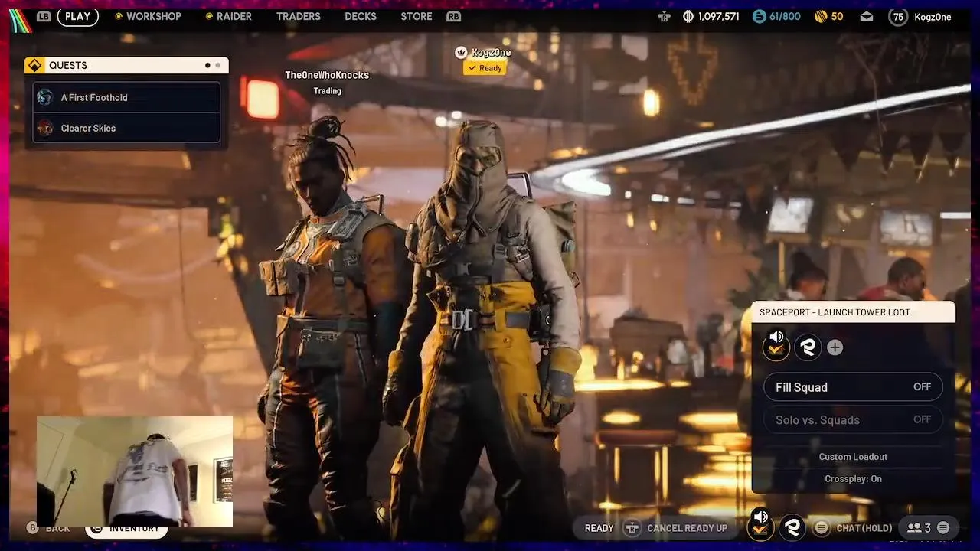This screenshot has width=980, height=551.
Task: Click the level 75 badge icon
Action: (x=898, y=16)
